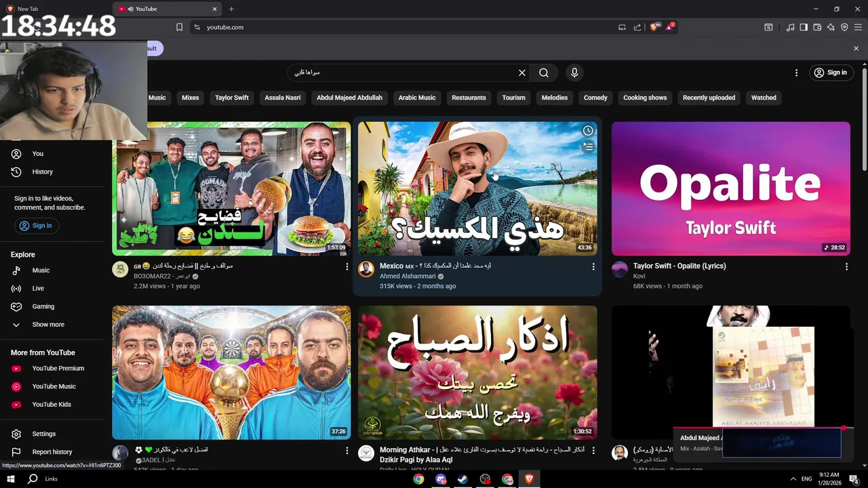Open the Brave Wallet icon
Image resolution: width=868 pixels, height=488 pixels.
(817, 27)
